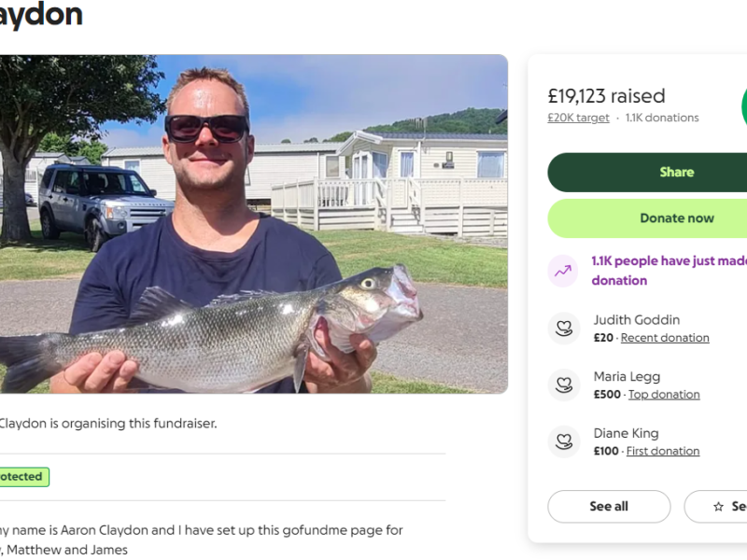Screen dimensions: 747x560
Task: Open the fundraiser photo of man holding fish
Action: point(252,224)
